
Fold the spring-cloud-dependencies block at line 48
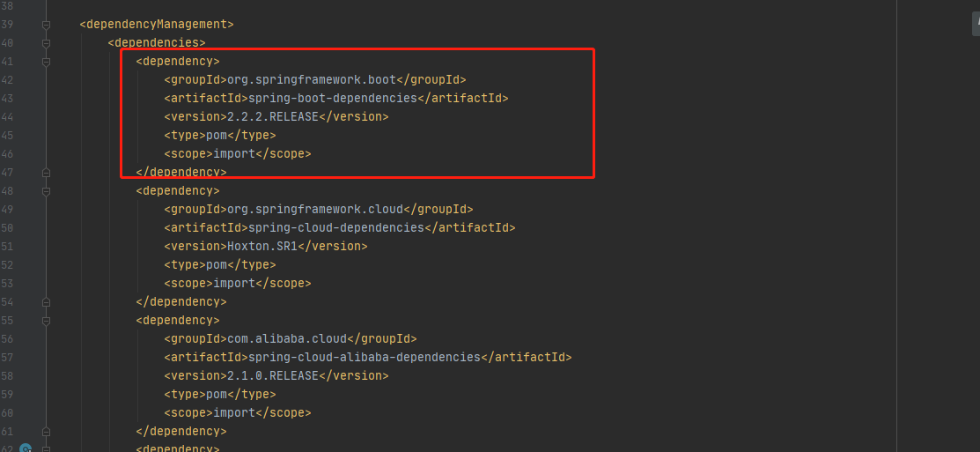pyautogui.click(x=46, y=191)
